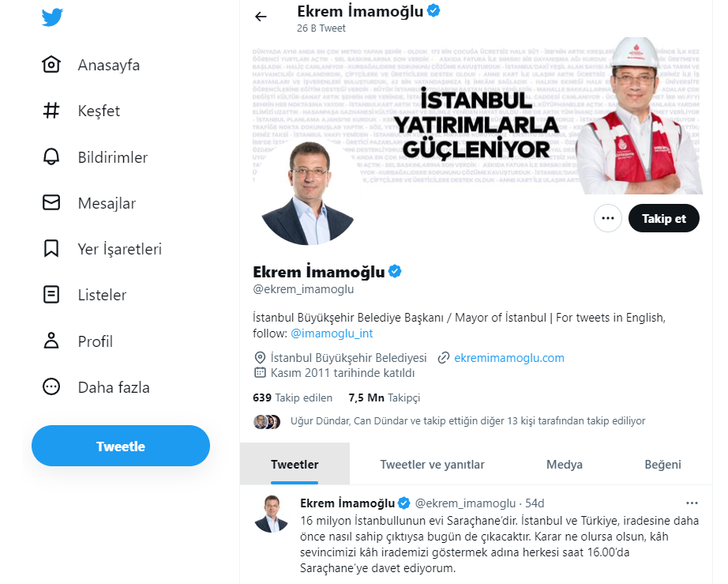Open Keşfet hashtag icon
The height and width of the screenshot is (584, 728).
coord(51,111)
